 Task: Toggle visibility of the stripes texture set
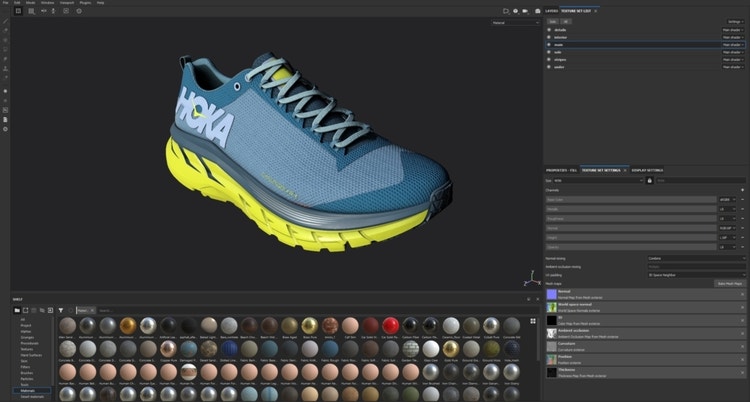[x=549, y=59]
